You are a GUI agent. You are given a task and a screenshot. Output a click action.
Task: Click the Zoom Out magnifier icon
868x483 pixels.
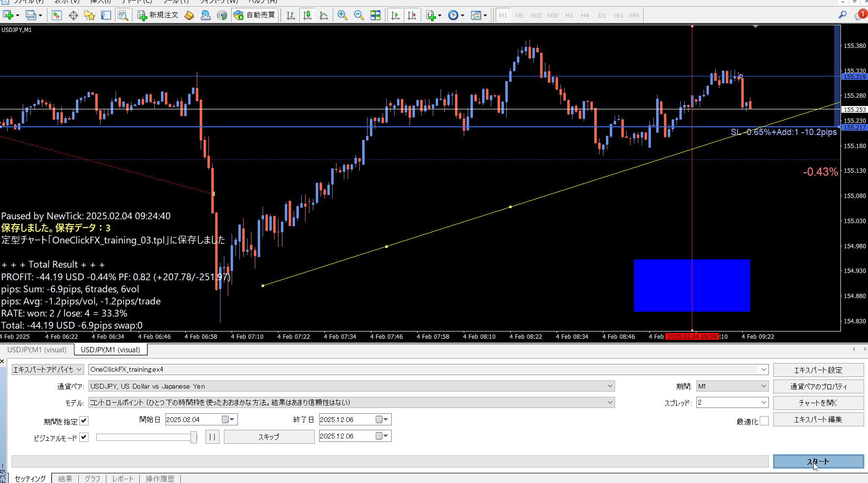click(359, 15)
